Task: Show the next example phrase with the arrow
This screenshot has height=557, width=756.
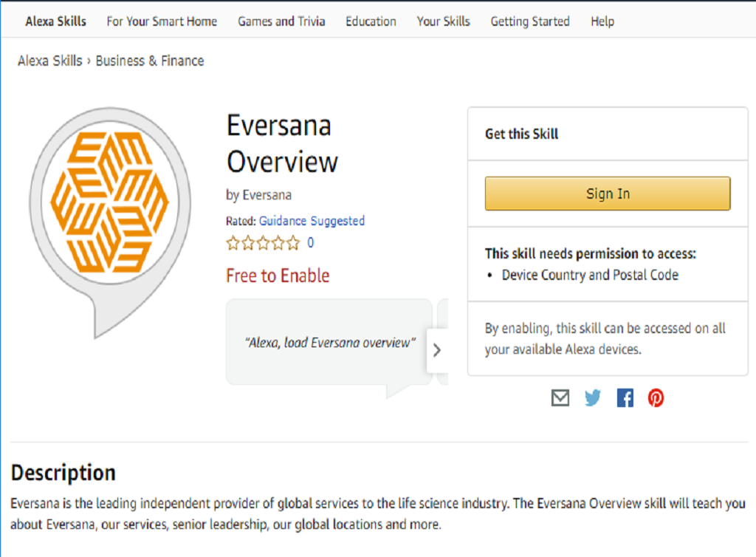Action: click(x=437, y=350)
